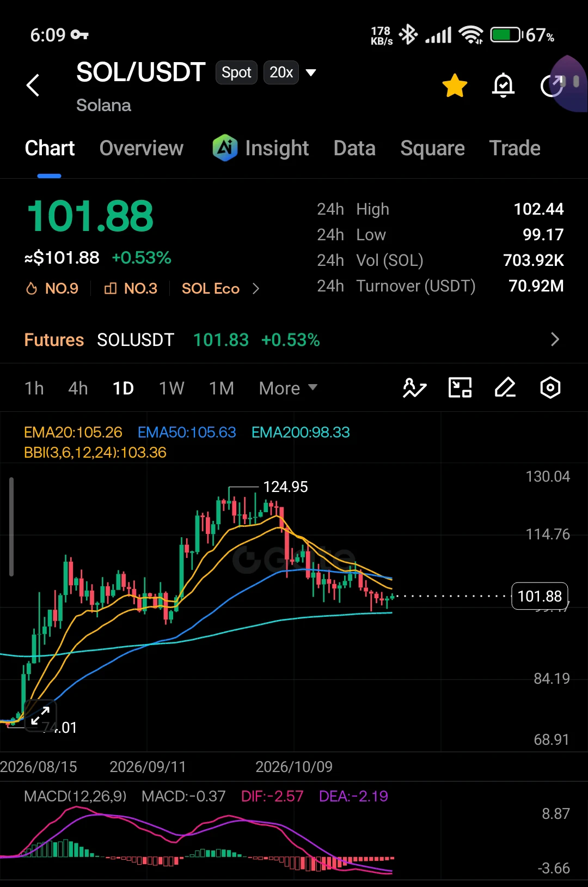588x887 pixels.
Task: Open the Square tab
Action: click(x=432, y=148)
